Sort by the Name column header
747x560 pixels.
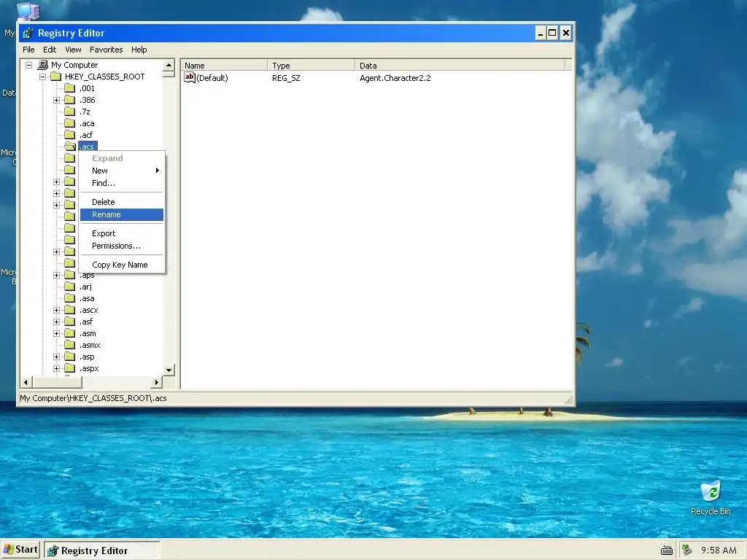[225, 65]
